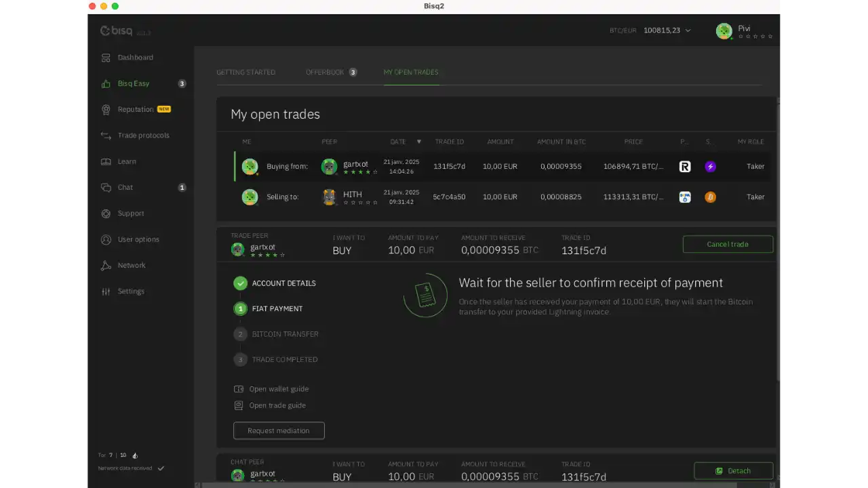Click the gartxot peer avatar in the trade row
This screenshot has height=488, width=868.
[329, 166]
